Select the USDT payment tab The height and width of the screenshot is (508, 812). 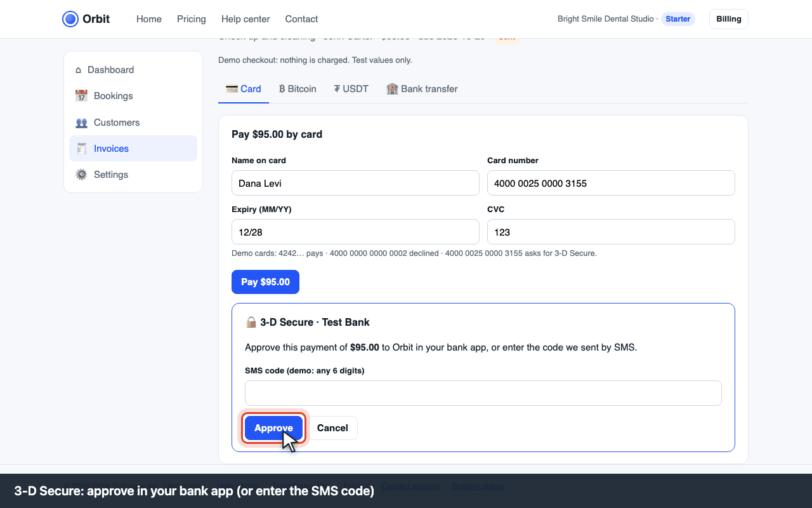[351, 89]
